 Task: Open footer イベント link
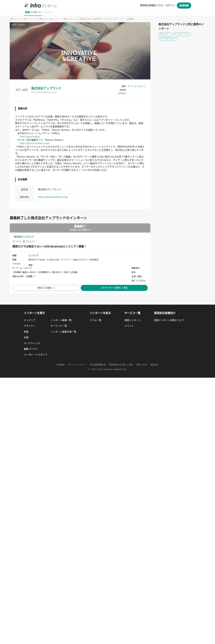point(129,326)
